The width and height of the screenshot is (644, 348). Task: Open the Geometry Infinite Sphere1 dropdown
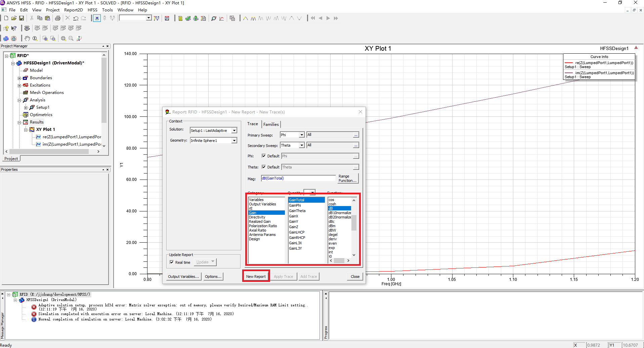(x=234, y=141)
